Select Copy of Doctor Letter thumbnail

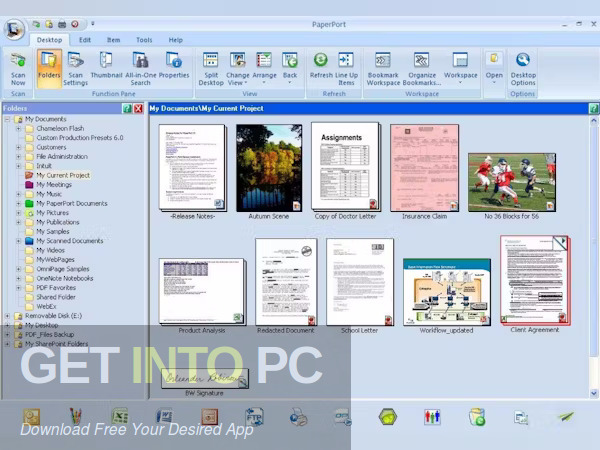pos(346,166)
